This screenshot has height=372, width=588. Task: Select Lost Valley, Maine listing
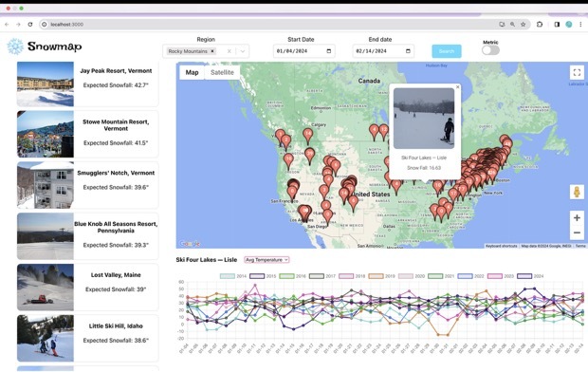[87, 288]
